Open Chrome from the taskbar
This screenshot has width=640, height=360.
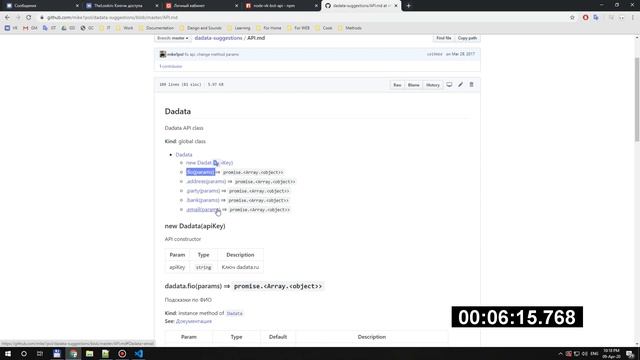point(73,353)
